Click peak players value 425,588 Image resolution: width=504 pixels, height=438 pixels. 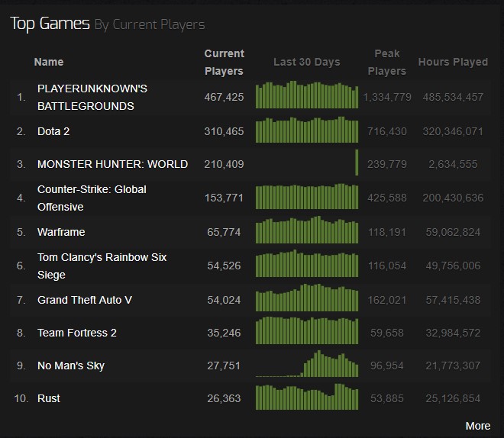click(x=387, y=198)
